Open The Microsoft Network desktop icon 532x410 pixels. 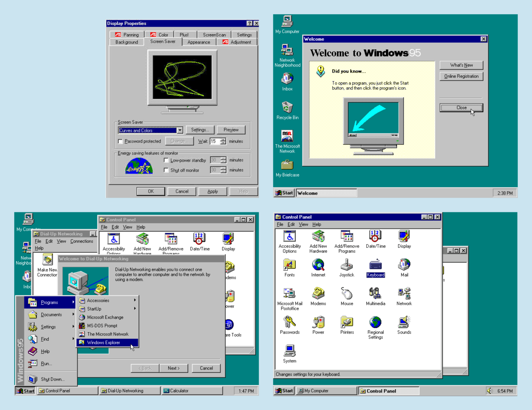click(287, 142)
